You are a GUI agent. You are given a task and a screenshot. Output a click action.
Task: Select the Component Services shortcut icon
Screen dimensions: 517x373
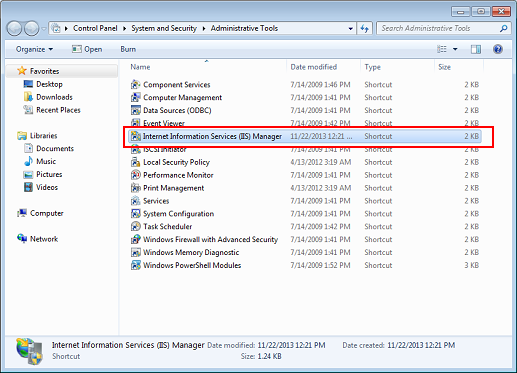[x=135, y=85]
